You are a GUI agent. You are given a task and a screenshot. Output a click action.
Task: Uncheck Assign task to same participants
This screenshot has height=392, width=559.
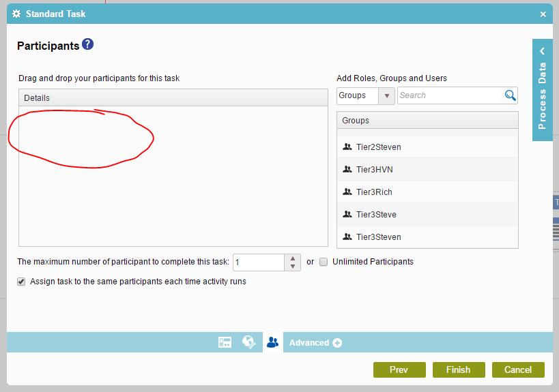22,281
